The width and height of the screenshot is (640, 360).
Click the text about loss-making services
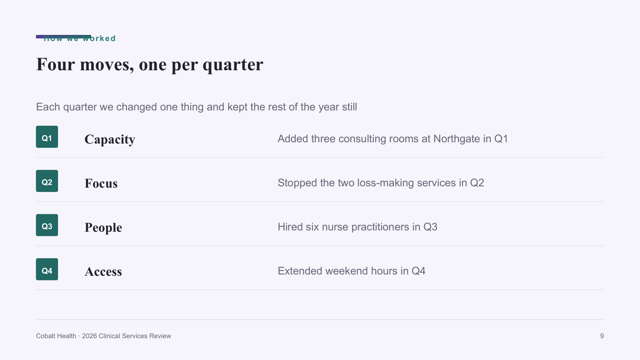click(x=381, y=183)
